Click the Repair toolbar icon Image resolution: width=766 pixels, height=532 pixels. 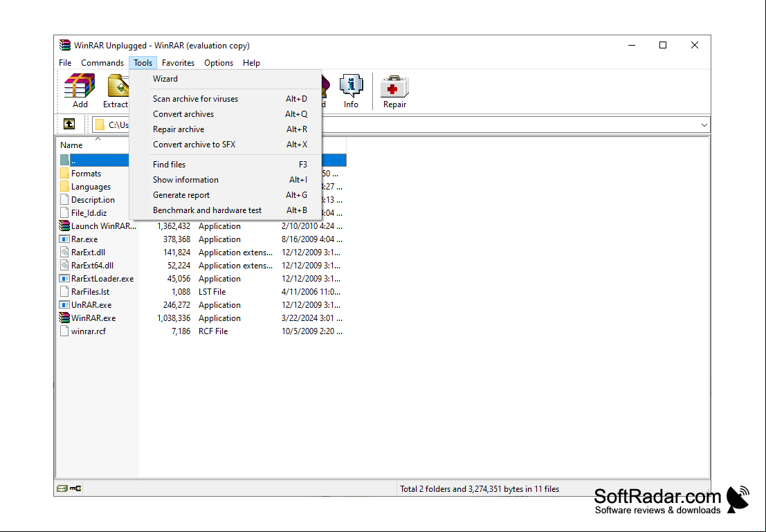394,91
